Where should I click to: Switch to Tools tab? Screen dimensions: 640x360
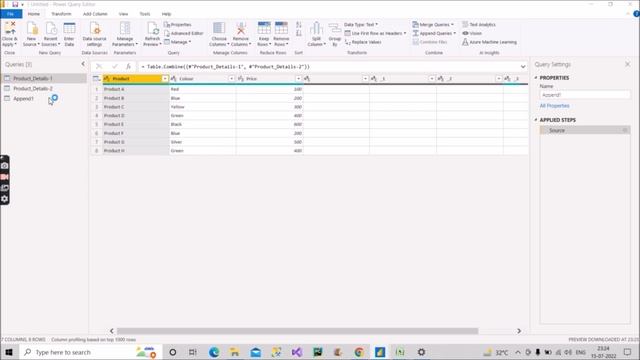(145, 14)
